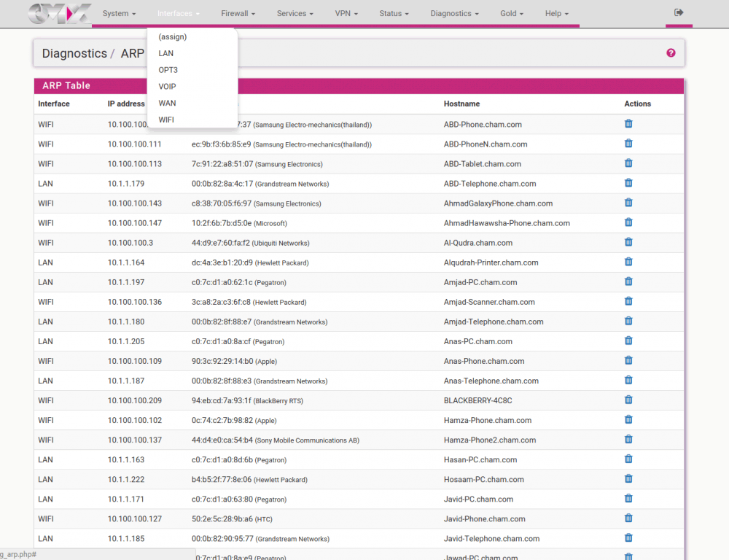729x560 pixels.
Task: Expand the VPN menu
Action: 346,14
